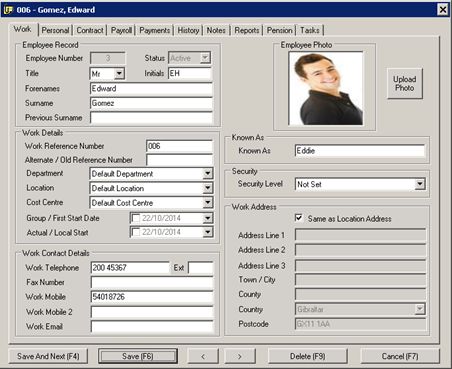Click the employee photo thumbnail
The height and width of the screenshot is (369, 452).
point(326,88)
